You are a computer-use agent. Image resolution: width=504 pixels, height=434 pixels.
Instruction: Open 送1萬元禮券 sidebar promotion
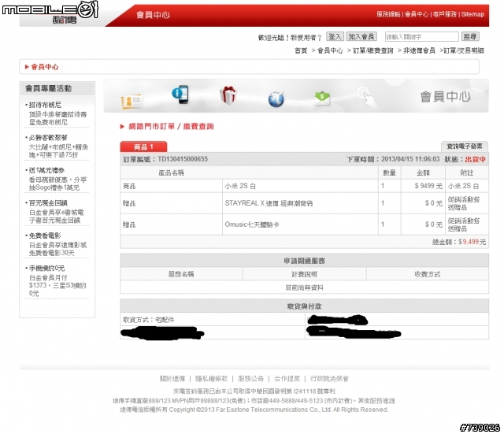pos(46,170)
